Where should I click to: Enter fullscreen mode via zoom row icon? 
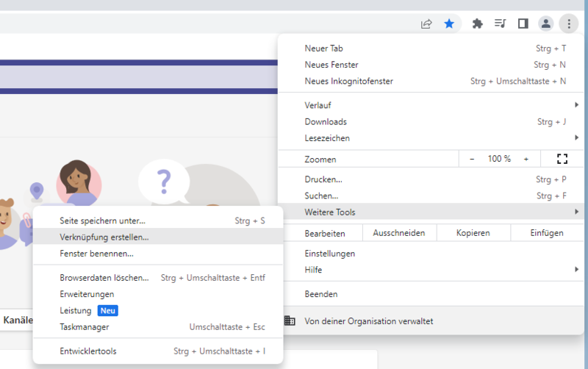point(562,159)
